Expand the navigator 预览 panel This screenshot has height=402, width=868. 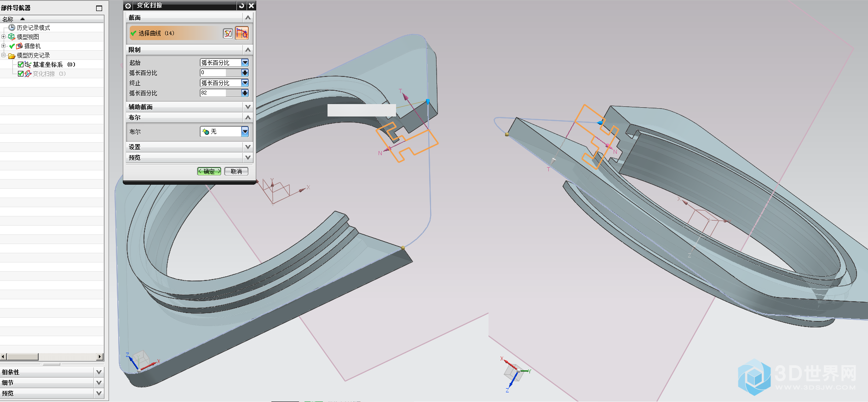pyautogui.click(x=99, y=393)
